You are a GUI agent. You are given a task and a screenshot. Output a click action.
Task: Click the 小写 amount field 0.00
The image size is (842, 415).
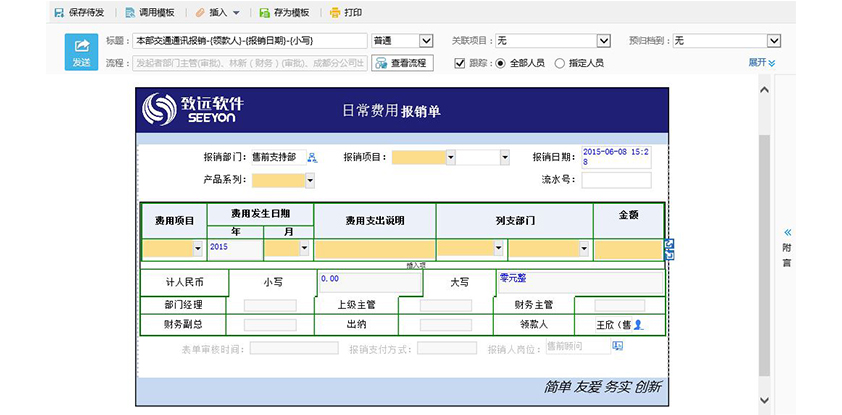click(x=370, y=283)
